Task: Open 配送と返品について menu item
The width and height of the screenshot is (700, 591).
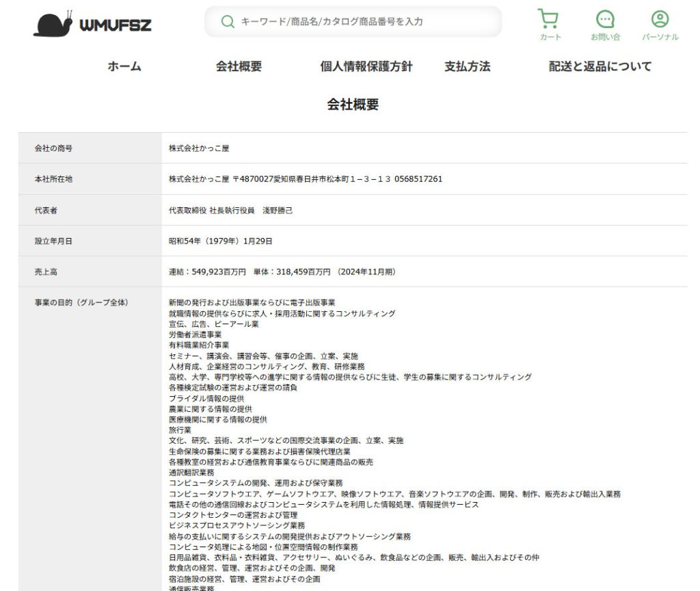Action: pos(600,66)
